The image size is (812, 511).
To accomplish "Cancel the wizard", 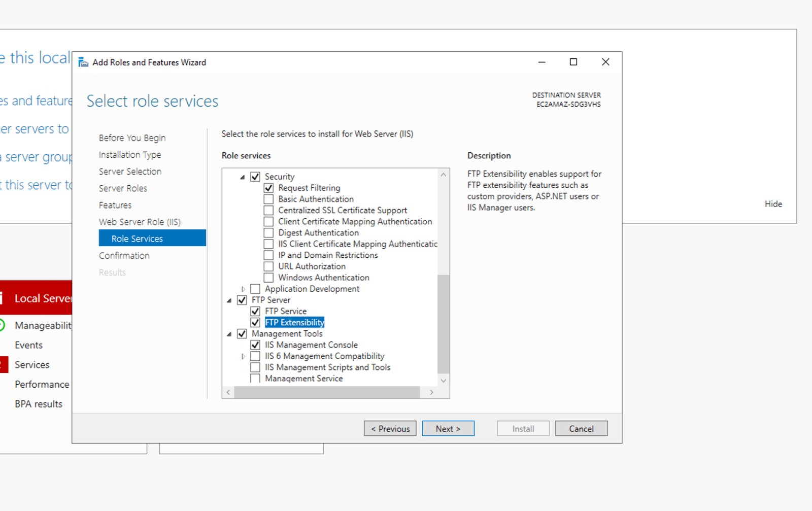I will coord(581,428).
